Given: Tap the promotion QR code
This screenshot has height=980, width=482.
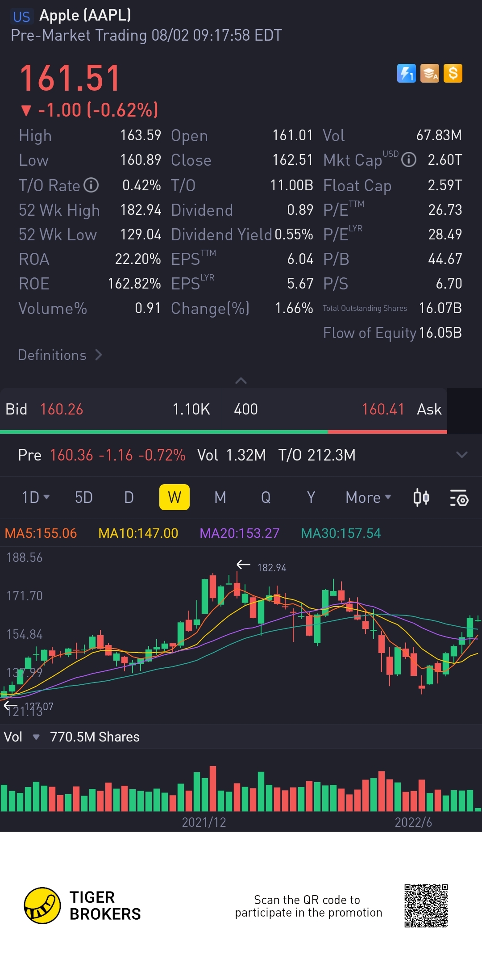Looking at the screenshot, I should click(426, 906).
